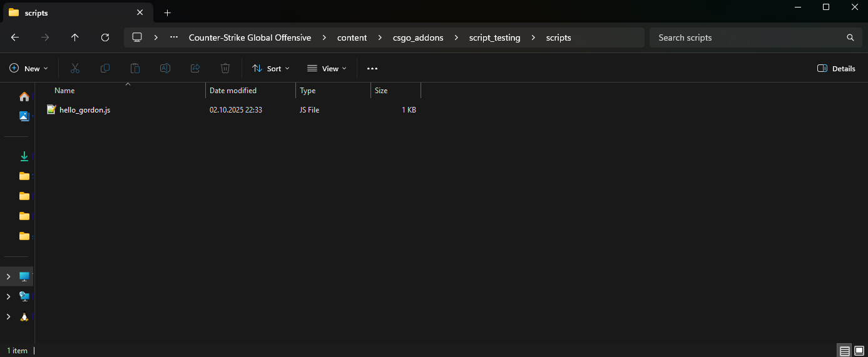This screenshot has height=357, width=868.
Task: Refresh the current scripts folder
Action: click(x=105, y=38)
